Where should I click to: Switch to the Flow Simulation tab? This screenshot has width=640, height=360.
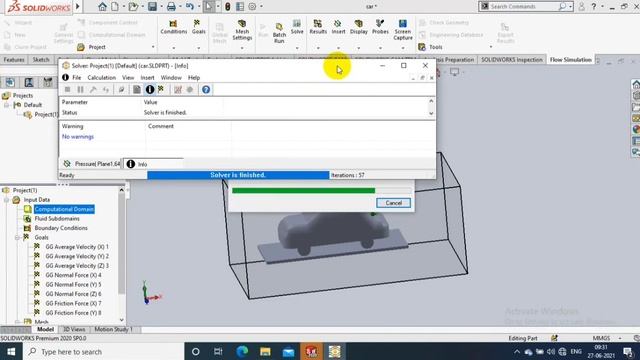(570, 60)
